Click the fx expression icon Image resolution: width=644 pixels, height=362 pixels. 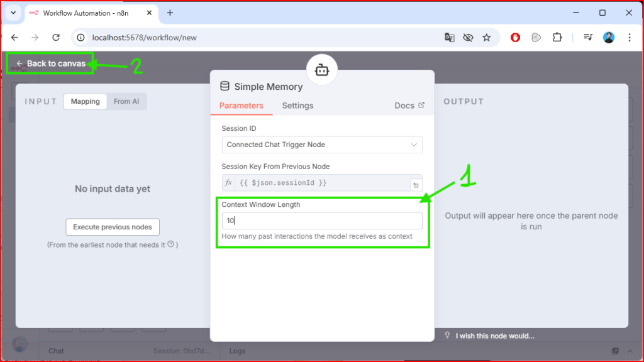228,183
